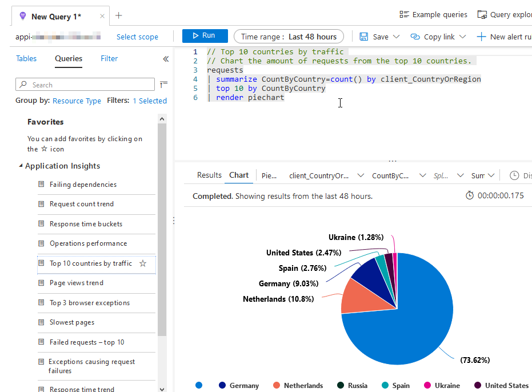Click the Copy link icon

click(x=415, y=37)
